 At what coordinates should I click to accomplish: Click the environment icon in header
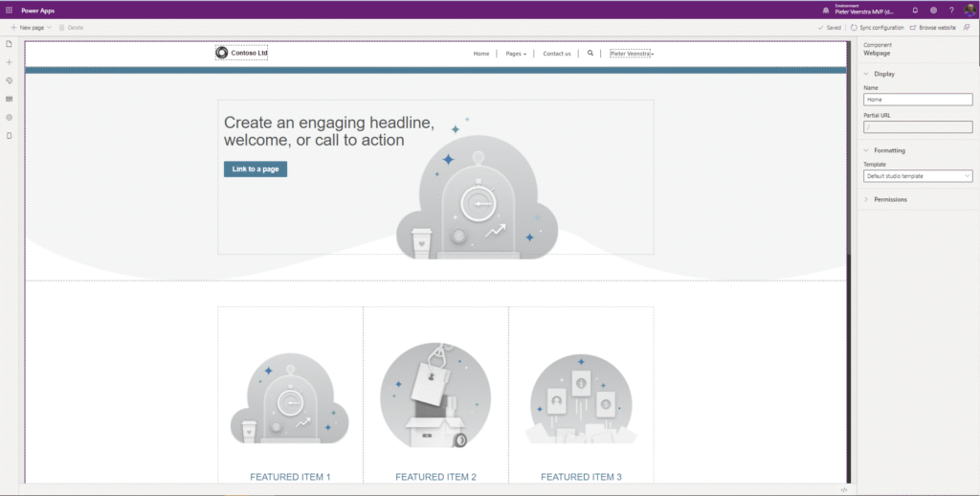pyautogui.click(x=826, y=11)
